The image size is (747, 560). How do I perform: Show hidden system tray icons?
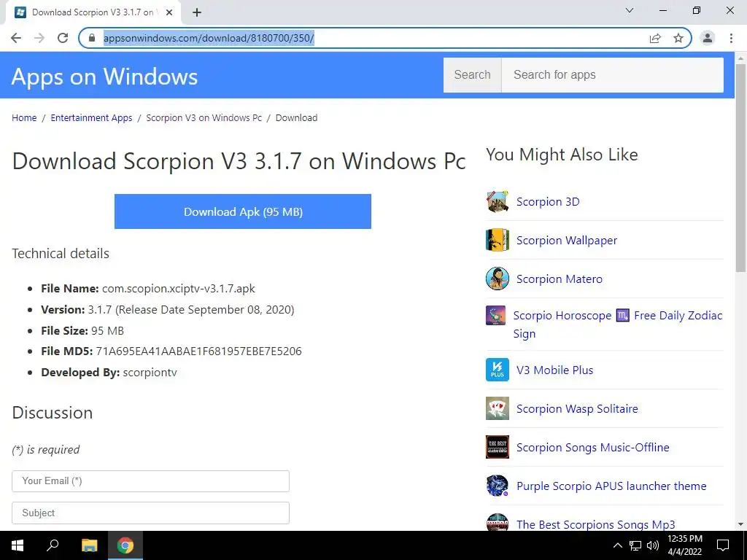[x=617, y=545]
